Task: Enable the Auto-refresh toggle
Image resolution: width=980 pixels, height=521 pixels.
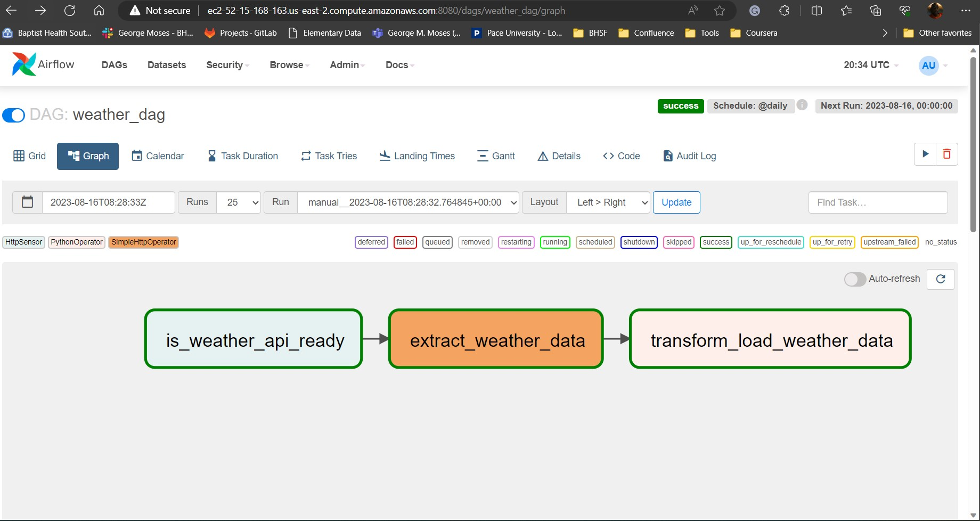Action: tap(855, 279)
